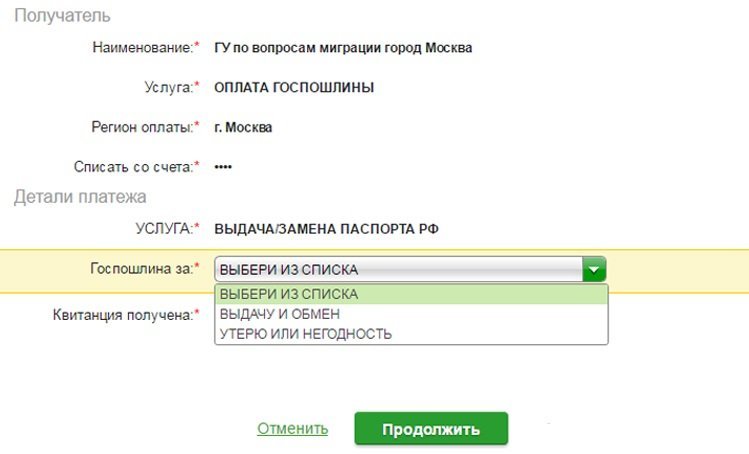Click the masked account number dots

pos(223,166)
